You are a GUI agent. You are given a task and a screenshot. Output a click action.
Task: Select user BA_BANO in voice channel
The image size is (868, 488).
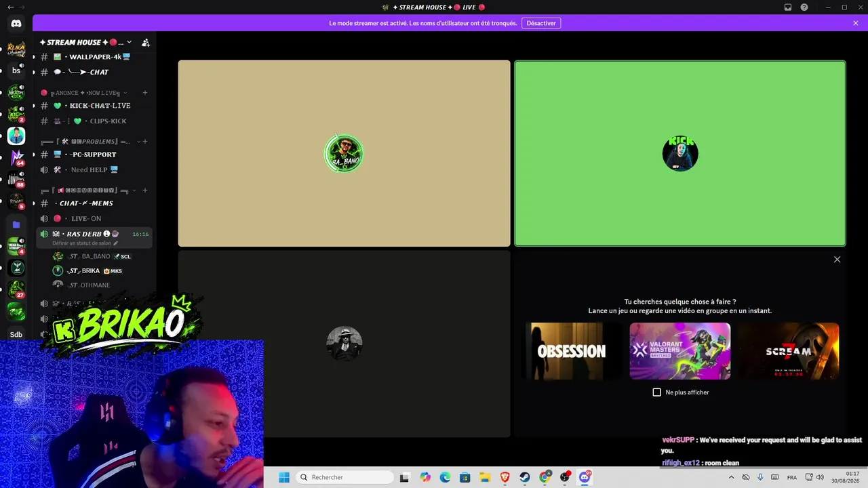[x=100, y=257]
